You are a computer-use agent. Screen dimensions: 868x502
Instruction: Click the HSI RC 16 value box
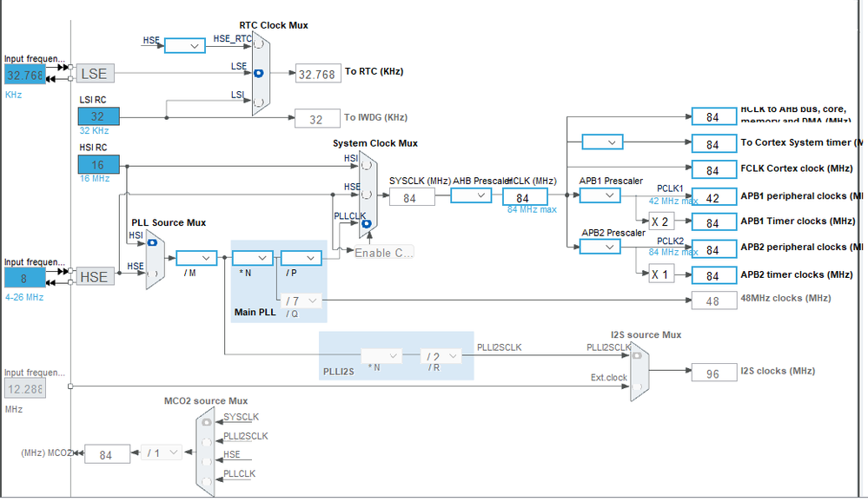coord(98,164)
